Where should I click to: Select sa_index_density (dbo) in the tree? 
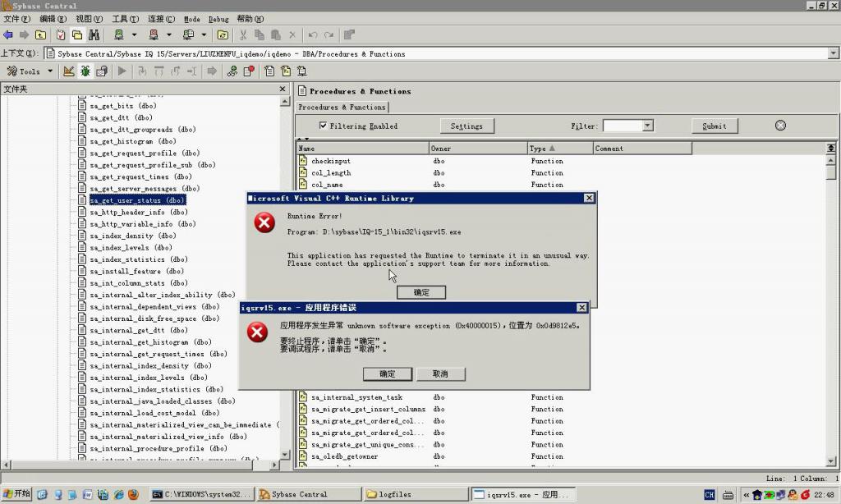(133, 236)
